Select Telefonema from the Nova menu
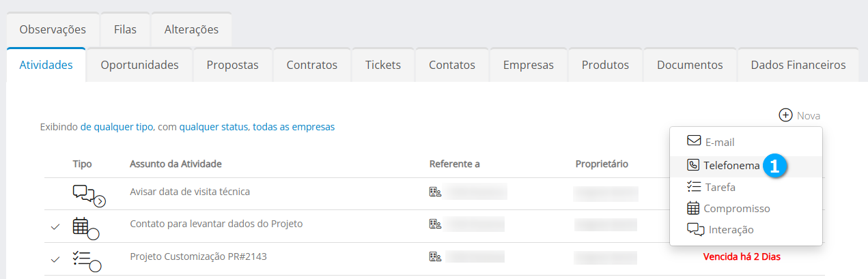This screenshot has width=868, height=279. 731,165
